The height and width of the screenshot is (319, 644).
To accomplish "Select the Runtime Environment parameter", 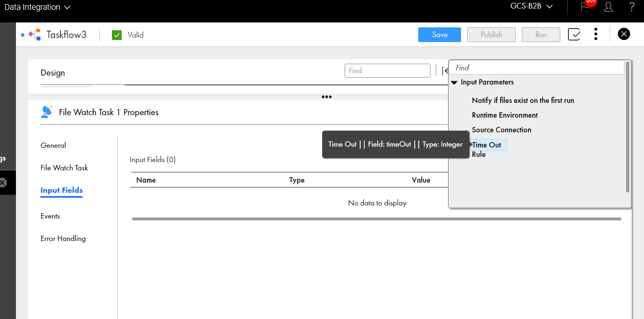I will [x=505, y=115].
